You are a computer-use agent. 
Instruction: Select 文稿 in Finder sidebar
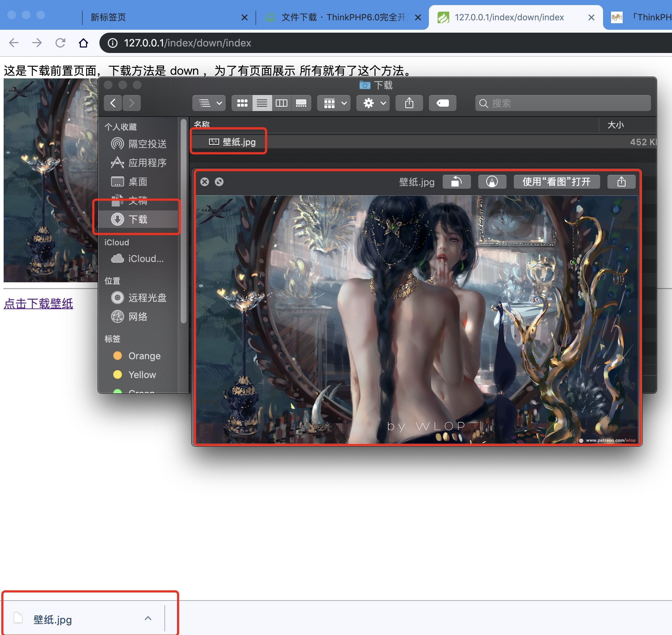pyautogui.click(x=139, y=200)
